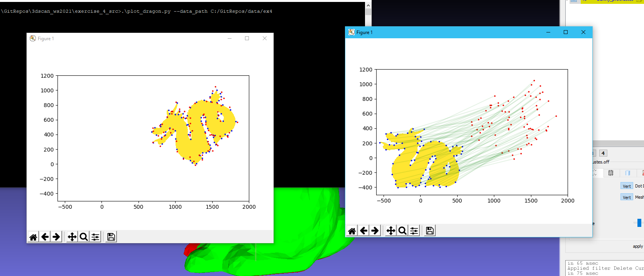Click the blue slider handle in MeshLab panel
Screen dimensions: 644x276
639,223
